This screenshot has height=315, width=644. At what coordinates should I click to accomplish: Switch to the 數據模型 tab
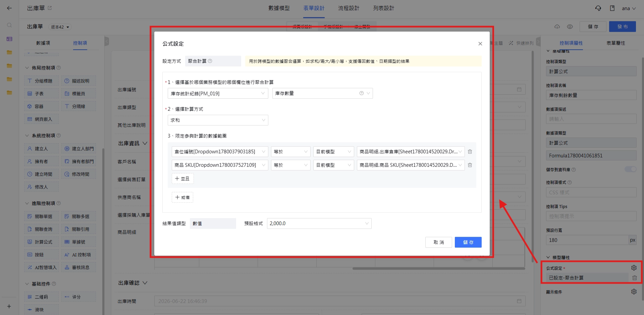279,8
